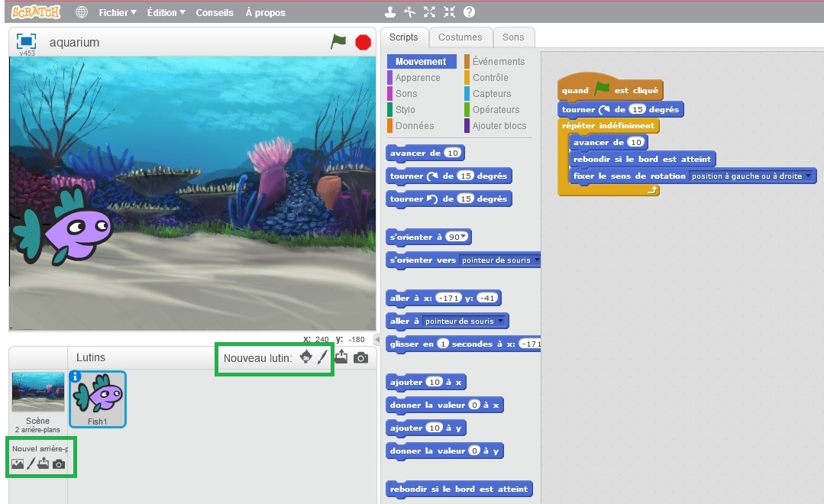Upload a sprite from a file
This screenshot has width=824, height=504.
pos(341,357)
